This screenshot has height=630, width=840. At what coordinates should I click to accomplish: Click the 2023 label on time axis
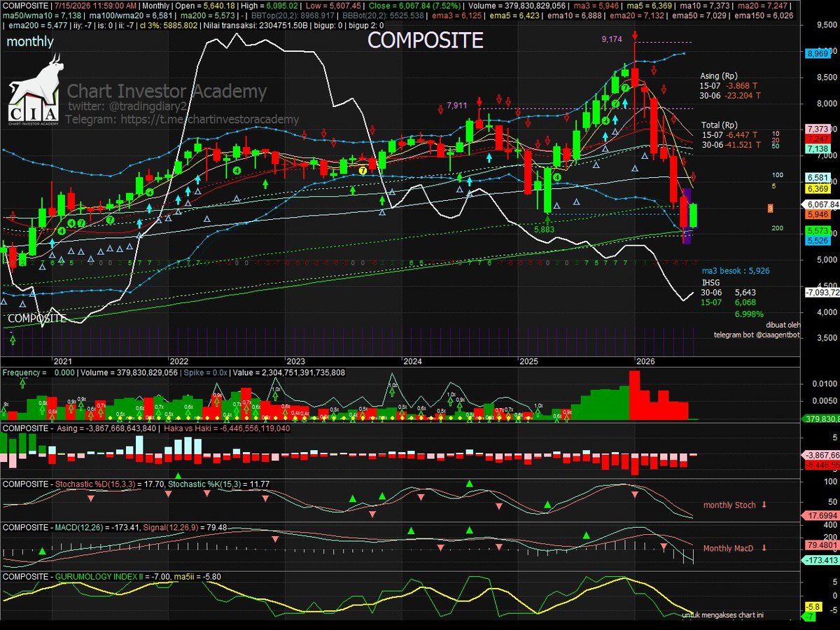[x=295, y=361]
